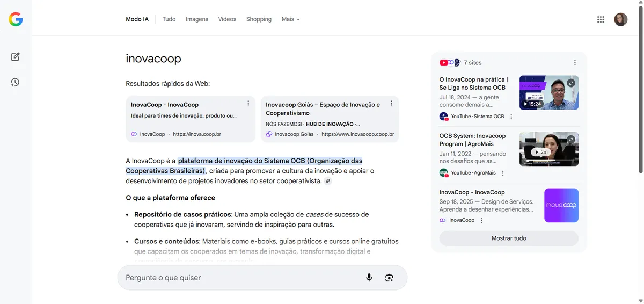The width and height of the screenshot is (644, 304).
Task: Open the search history clock icon
Action: pos(16,82)
